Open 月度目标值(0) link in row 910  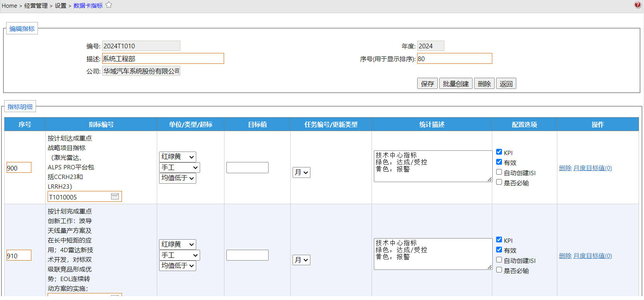593,256
